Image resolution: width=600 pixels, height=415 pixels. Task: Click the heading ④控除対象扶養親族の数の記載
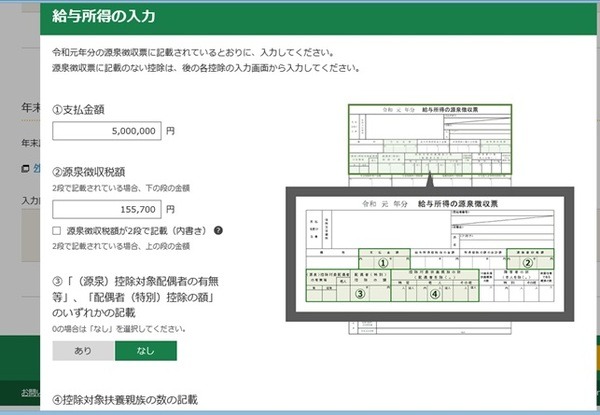pos(125,400)
